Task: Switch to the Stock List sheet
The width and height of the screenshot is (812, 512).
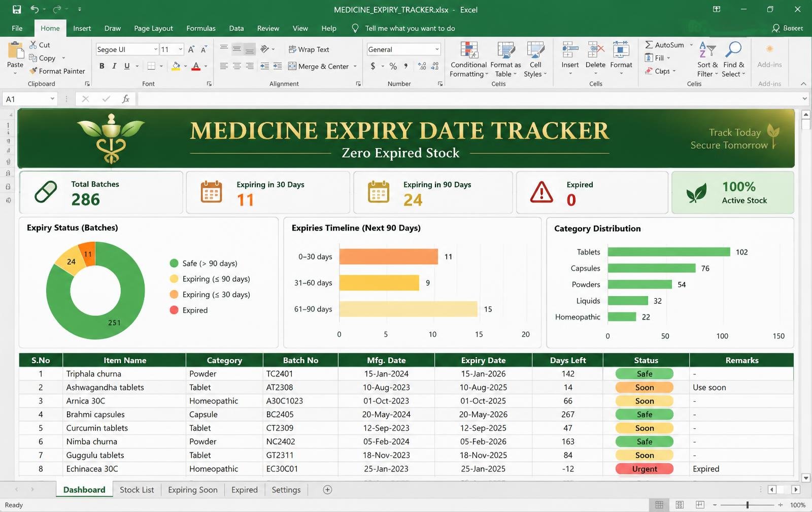Action: (137, 490)
